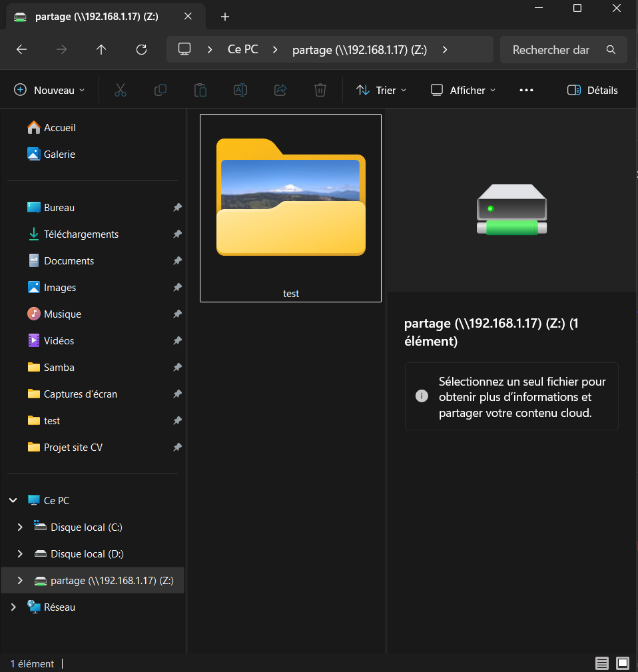
Task: Click the Copy icon in toolbar
Action: pyautogui.click(x=160, y=90)
